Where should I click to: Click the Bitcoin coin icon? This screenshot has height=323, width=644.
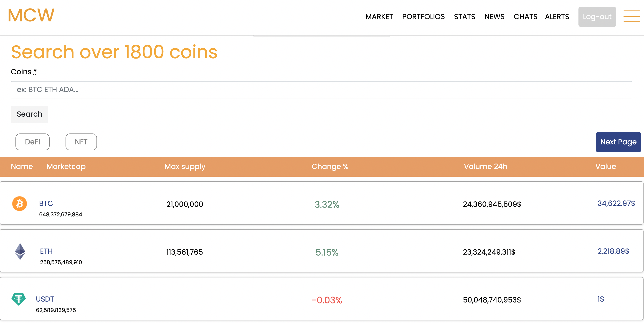pos(20,204)
